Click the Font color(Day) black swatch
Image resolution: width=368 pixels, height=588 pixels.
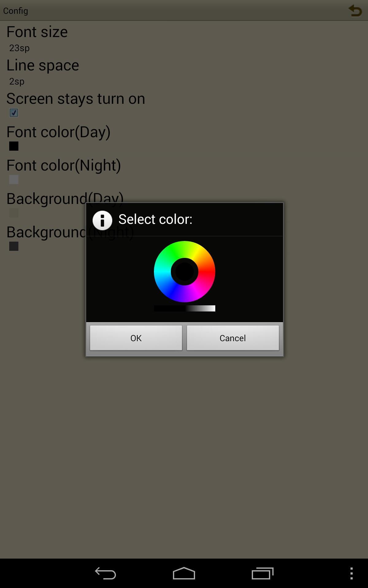[x=14, y=146]
